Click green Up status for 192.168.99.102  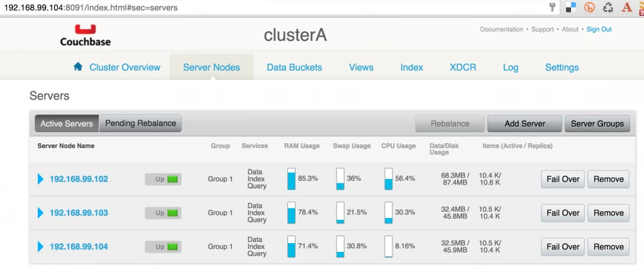click(163, 179)
